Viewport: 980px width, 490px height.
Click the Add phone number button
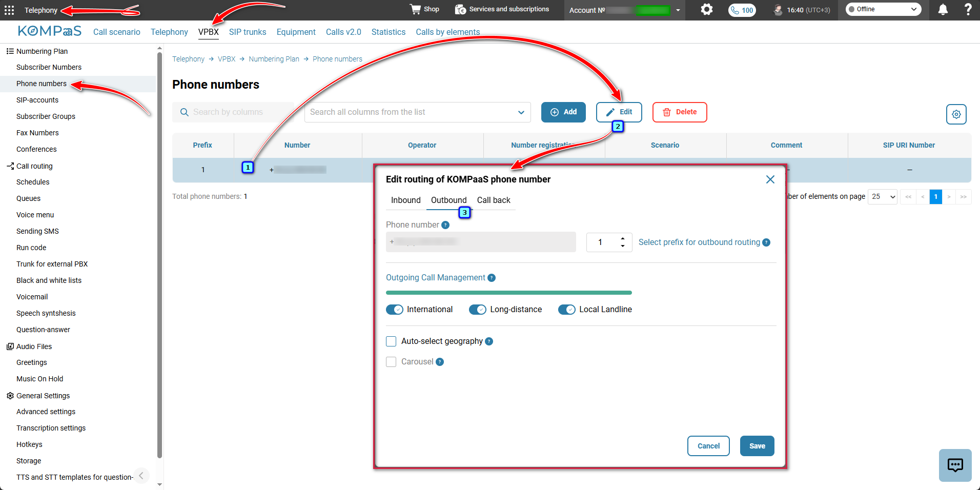pos(563,112)
